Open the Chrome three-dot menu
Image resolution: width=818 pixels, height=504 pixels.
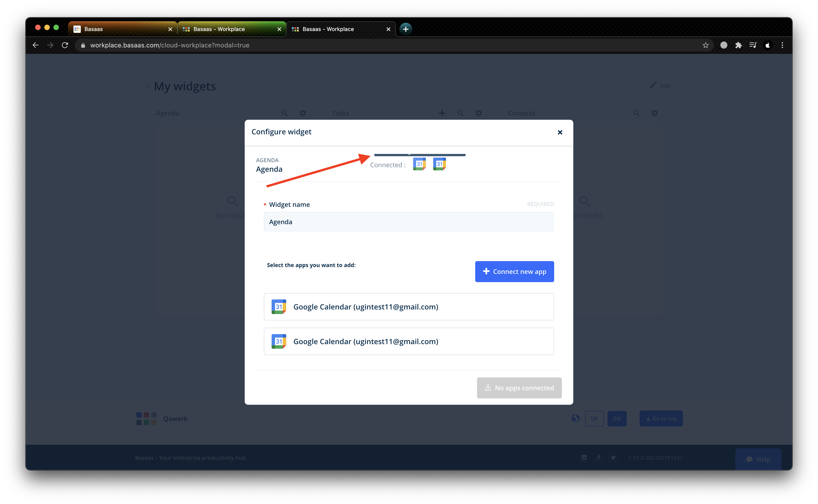[782, 45]
